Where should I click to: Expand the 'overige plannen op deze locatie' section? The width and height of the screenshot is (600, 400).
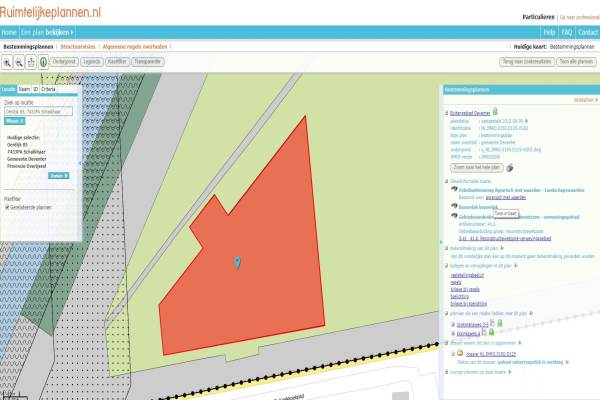pos(446,372)
